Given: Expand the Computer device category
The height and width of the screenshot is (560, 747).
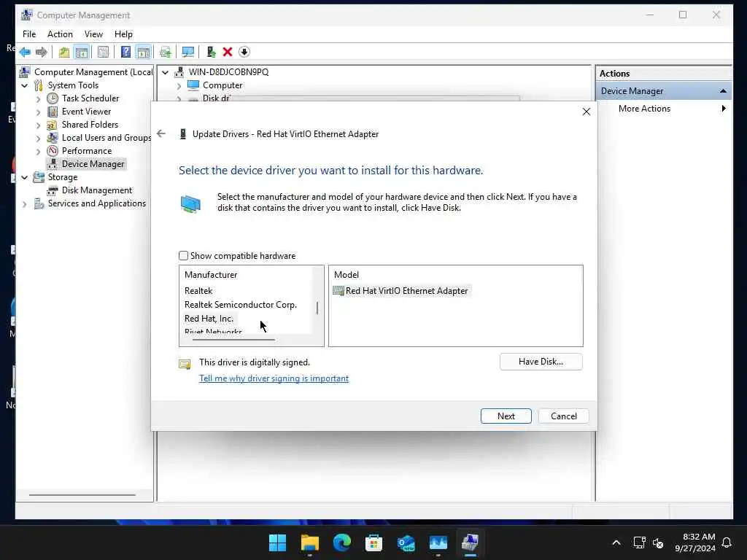Looking at the screenshot, I should 179,86.
